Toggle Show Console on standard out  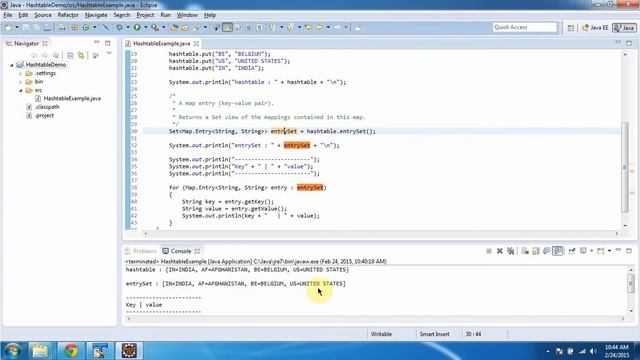(547, 251)
